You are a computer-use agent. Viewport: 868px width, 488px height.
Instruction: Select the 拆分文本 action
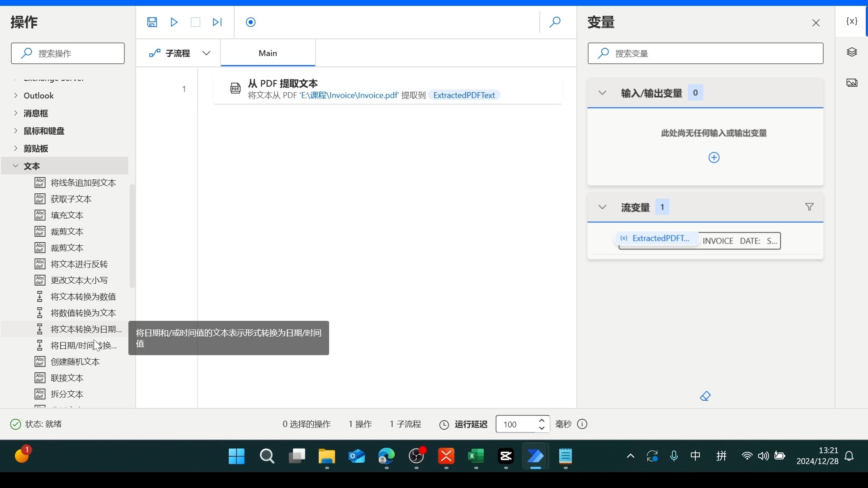pyautogui.click(x=67, y=394)
